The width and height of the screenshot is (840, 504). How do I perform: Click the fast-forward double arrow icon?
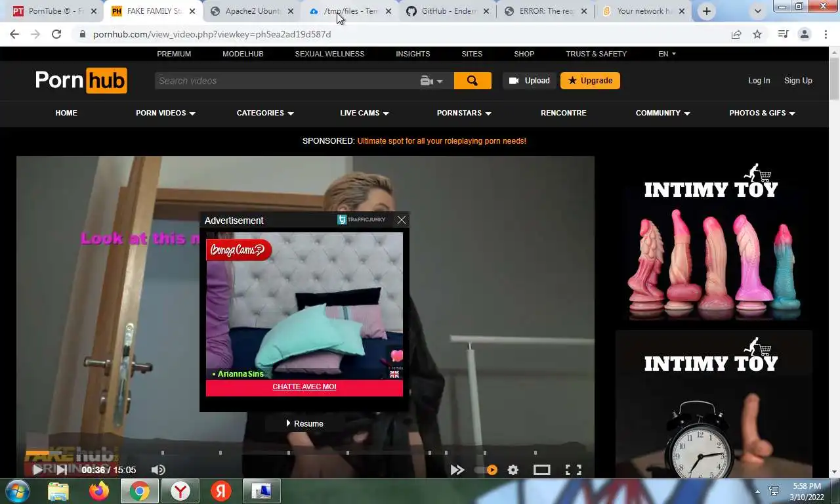click(457, 470)
